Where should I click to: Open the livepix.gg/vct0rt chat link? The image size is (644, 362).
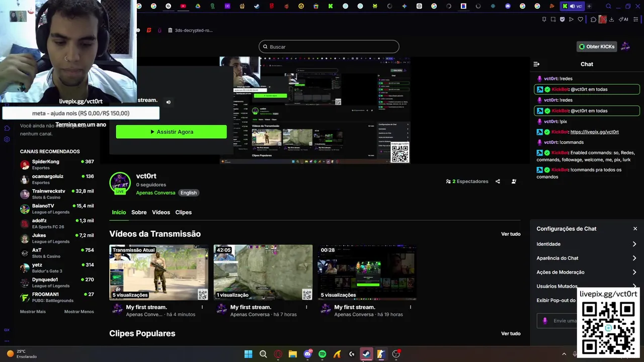594,132
